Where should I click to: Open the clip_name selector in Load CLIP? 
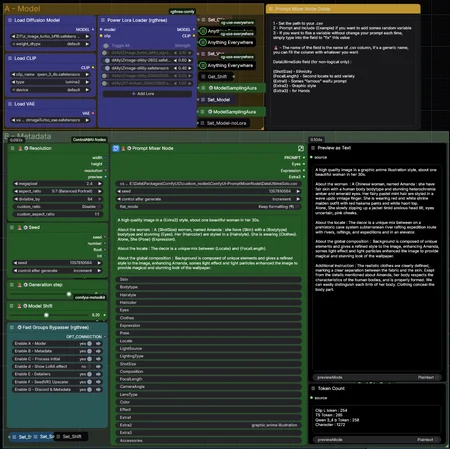coord(51,74)
